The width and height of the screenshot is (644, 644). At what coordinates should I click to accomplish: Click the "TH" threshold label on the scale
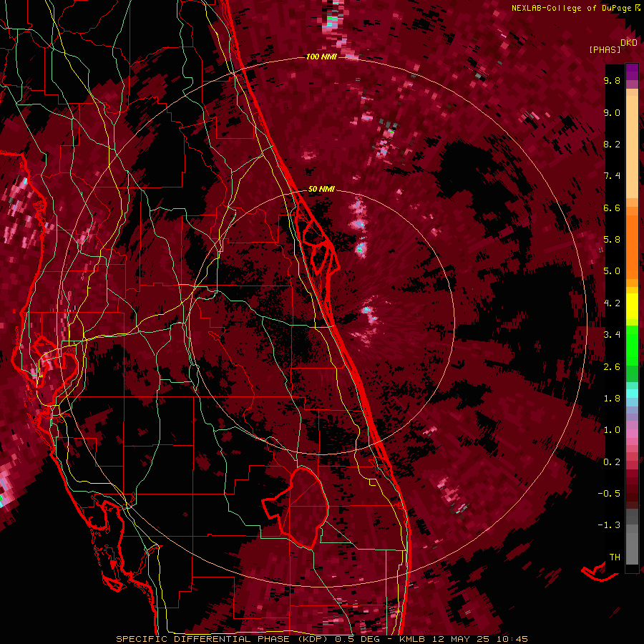click(615, 557)
